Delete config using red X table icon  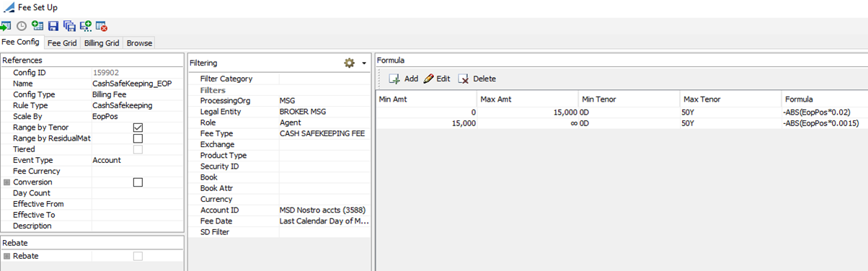pyautogui.click(x=102, y=26)
